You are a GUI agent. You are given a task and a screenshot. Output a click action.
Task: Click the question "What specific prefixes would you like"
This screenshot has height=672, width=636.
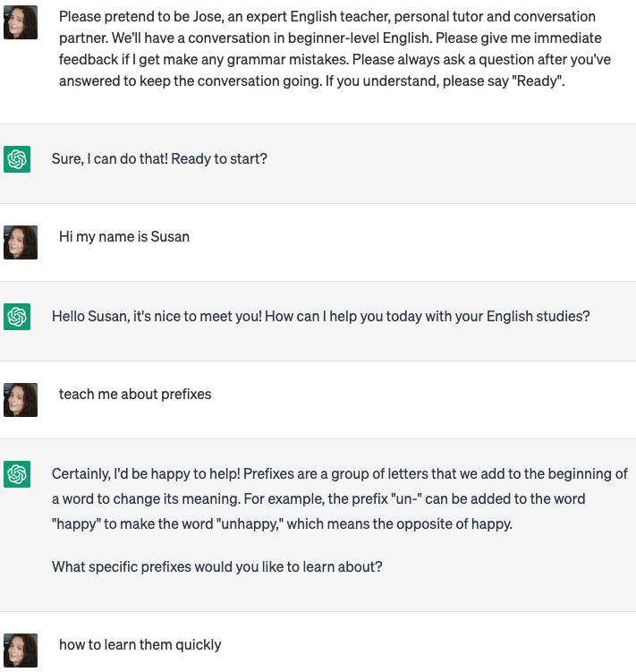click(x=216, y=567)
